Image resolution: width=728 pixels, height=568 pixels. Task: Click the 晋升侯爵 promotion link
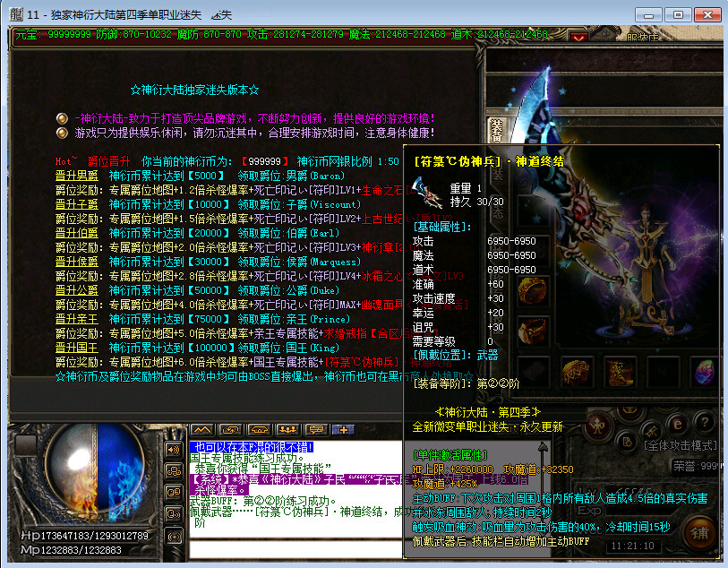77,262
